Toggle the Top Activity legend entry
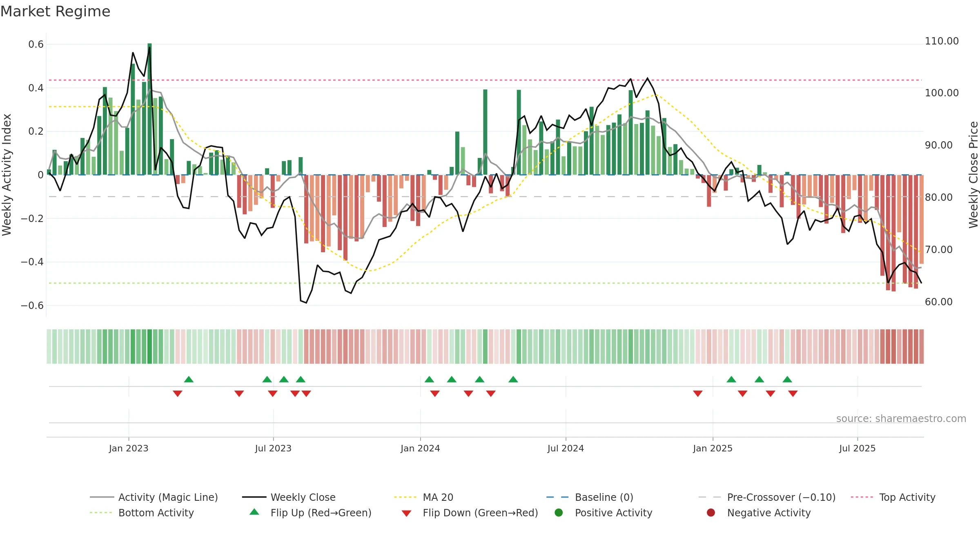This screenshot has height=551, width=980. pyautogui.click(x=893, y=497)
